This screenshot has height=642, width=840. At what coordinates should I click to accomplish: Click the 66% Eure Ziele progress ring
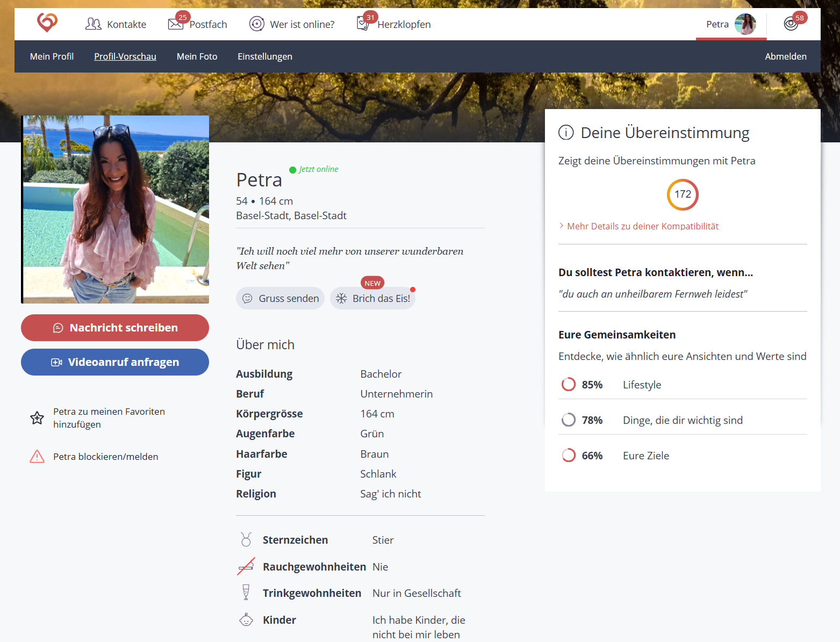coord(569,456)
